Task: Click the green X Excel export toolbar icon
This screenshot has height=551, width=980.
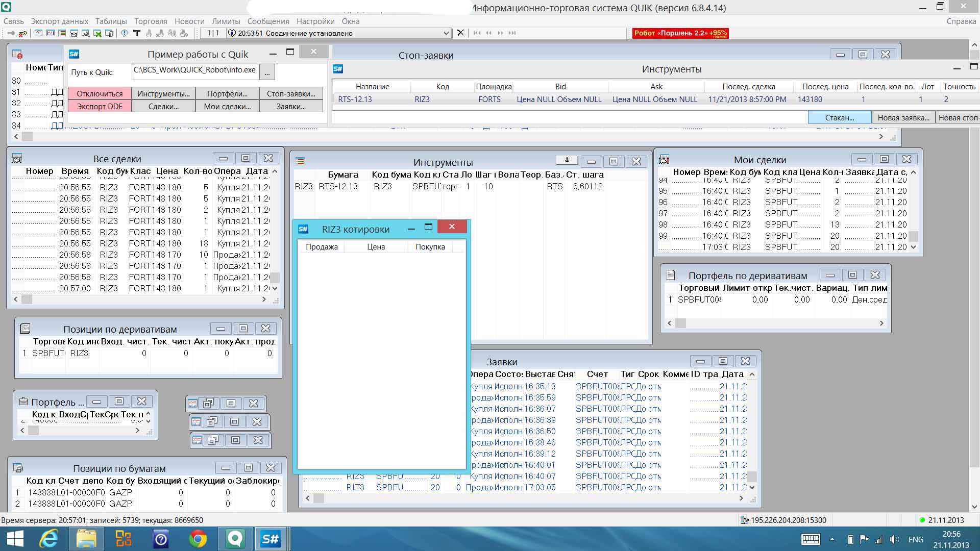Action: 97,33
